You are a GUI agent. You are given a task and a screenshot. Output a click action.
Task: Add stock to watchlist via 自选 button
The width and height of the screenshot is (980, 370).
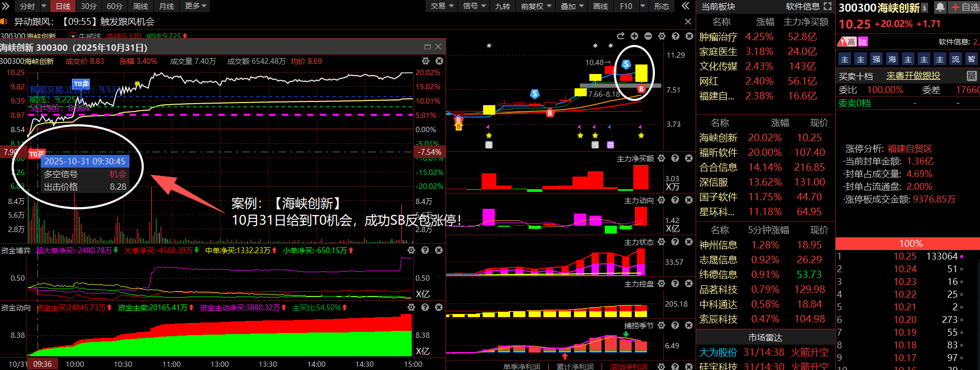965,7
